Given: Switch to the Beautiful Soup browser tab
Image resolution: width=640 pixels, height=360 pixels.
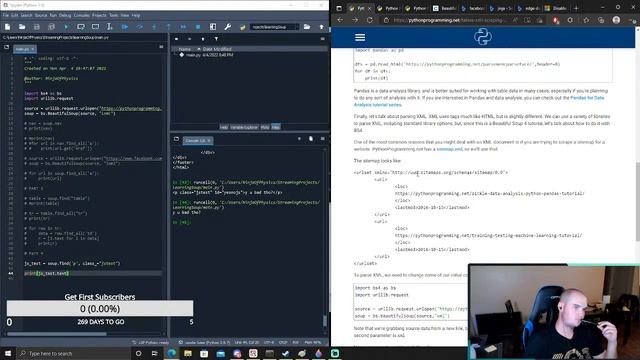Looking at the screenshot, I should [444, 8].
